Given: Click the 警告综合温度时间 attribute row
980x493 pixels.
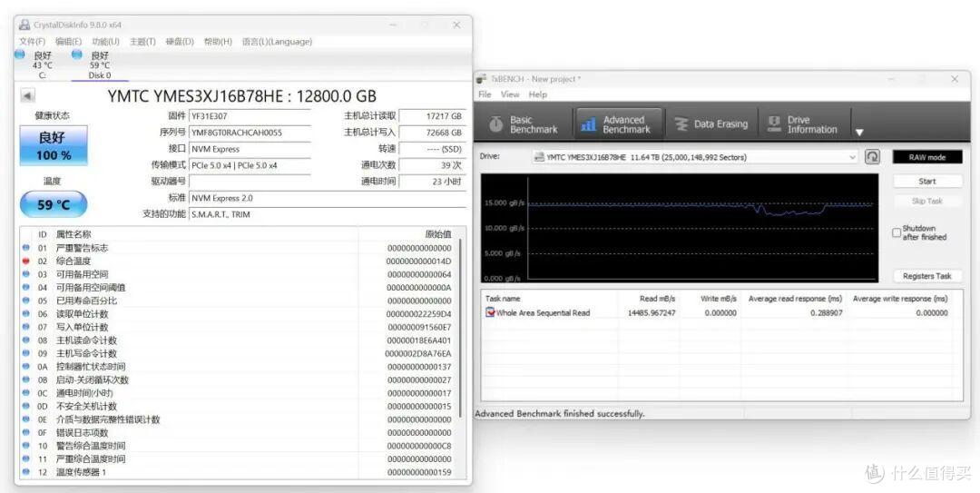Looking at the screenshot, I should point(239,446).
